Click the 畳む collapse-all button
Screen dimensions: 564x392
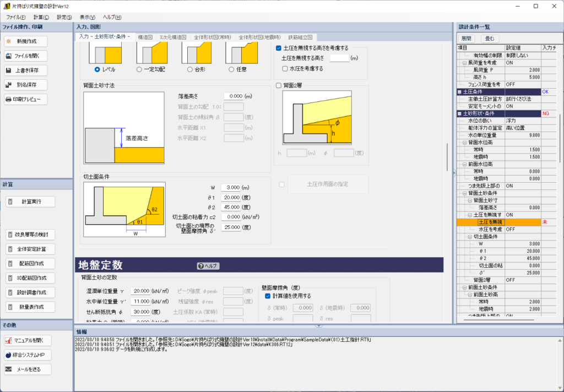click(490, 38)
